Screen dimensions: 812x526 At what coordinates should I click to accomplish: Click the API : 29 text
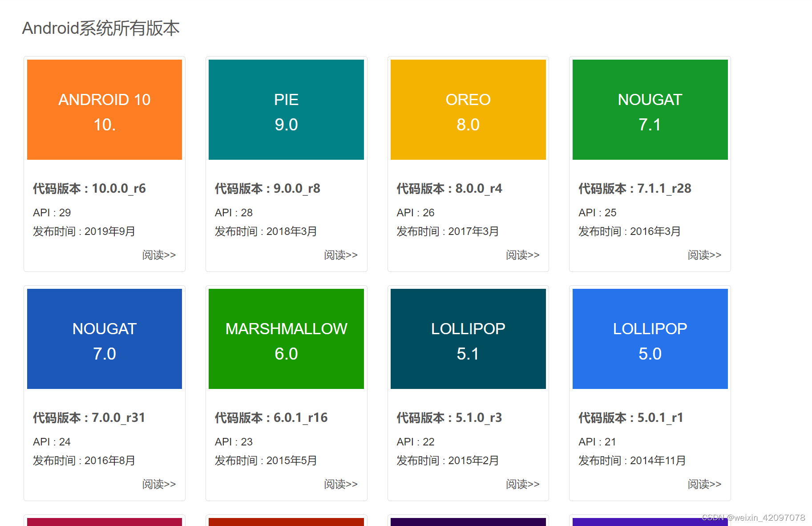(x=52, y=213)
